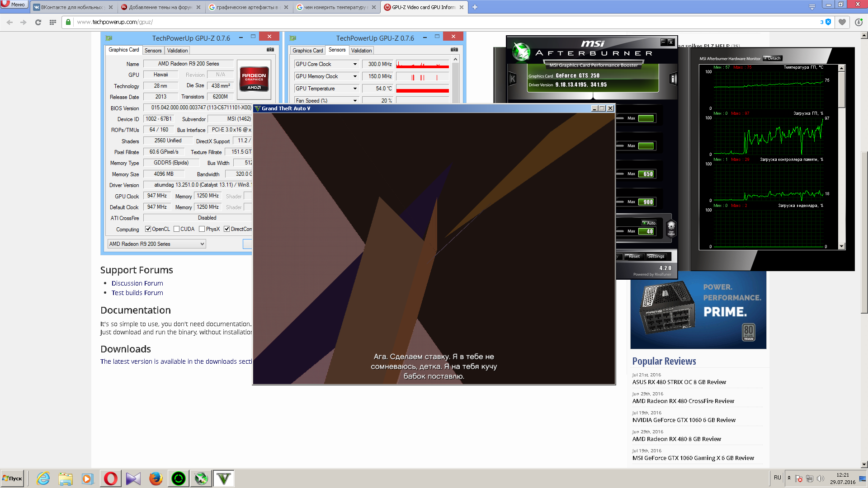
Task: Toggle fan speed Auto button in Afterburner
Action: pos(649,223)
